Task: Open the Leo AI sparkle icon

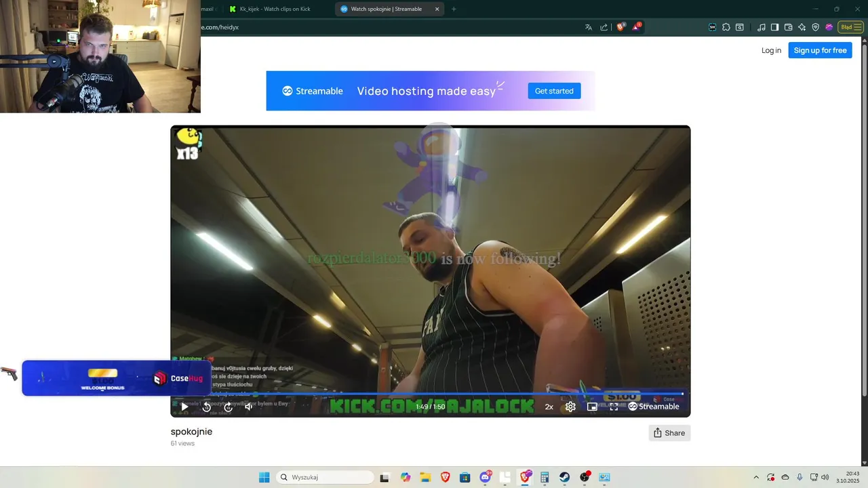Action: (x=802, y=27)
